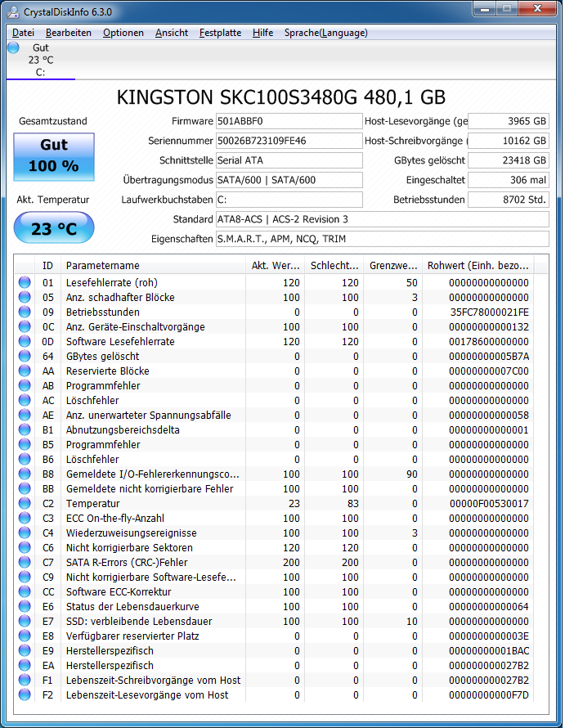Click status icon for 64 GBytes gelöscht row
Viewport: 565px width, 728px height.
[x=25, y=356]
